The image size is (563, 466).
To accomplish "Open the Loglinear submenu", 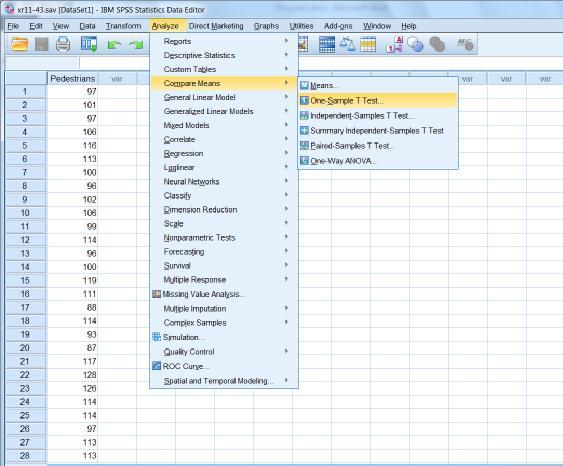I will pos(224,167).
